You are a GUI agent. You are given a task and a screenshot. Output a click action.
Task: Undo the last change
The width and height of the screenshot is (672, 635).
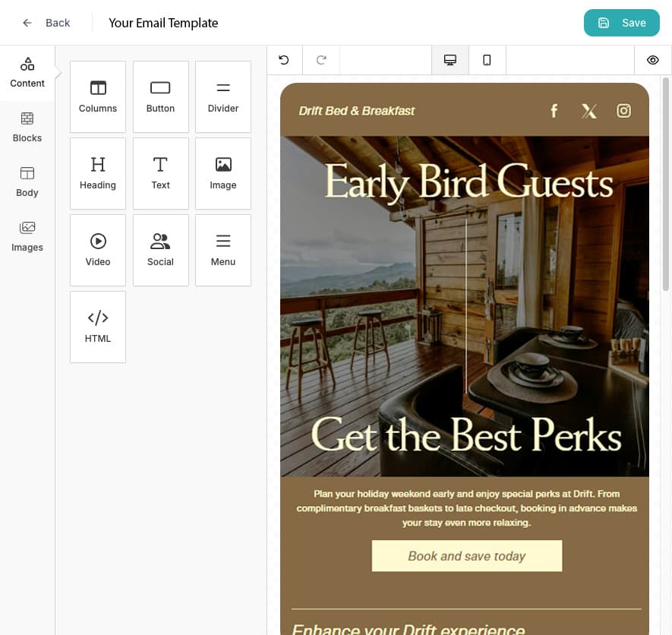(284, 59)
